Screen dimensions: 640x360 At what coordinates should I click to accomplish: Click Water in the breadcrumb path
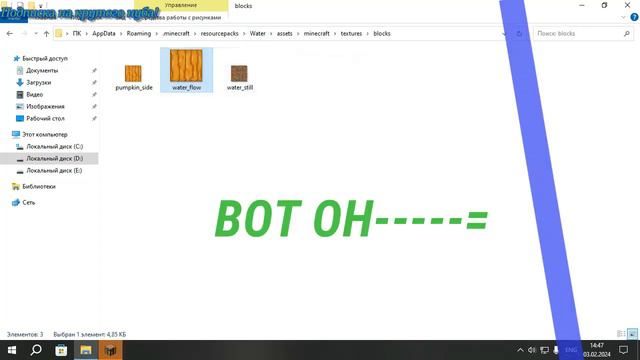[x=258, y=33]
